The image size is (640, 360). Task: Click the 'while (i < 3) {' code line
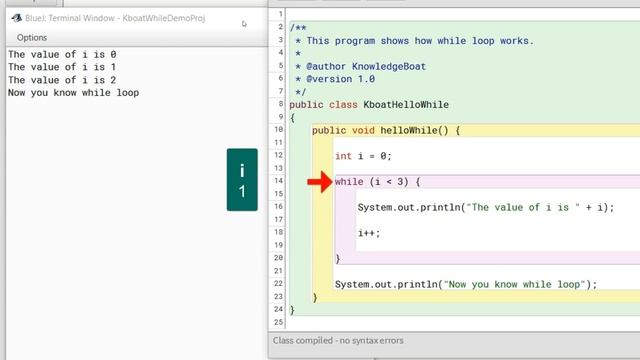pos(378,182)
